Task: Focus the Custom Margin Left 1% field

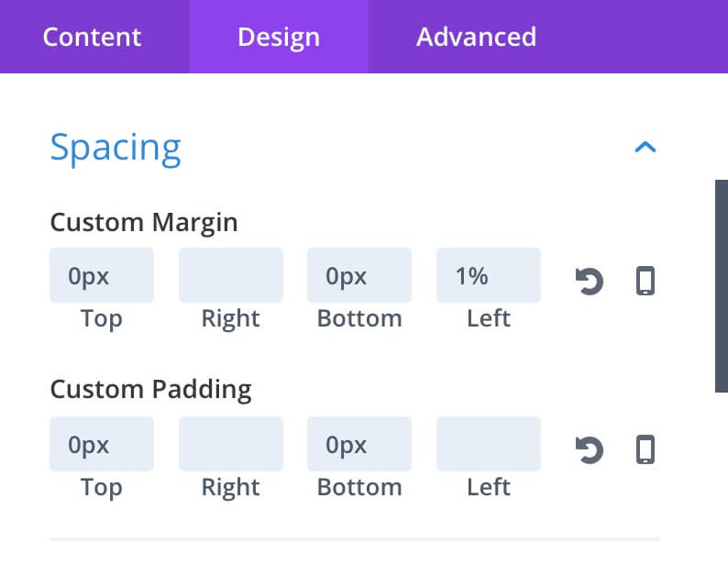Action: (489, 275)
